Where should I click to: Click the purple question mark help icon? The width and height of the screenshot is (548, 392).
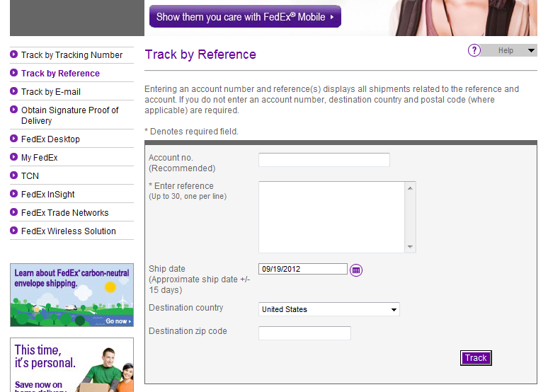pos(474,50)
